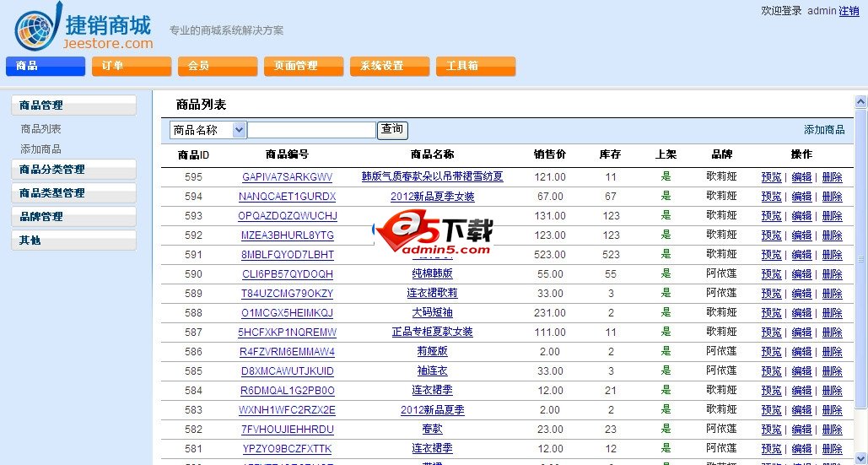Click the scrollbar up arrow
Screen dimensions: 868x465
tap(860, 101)
